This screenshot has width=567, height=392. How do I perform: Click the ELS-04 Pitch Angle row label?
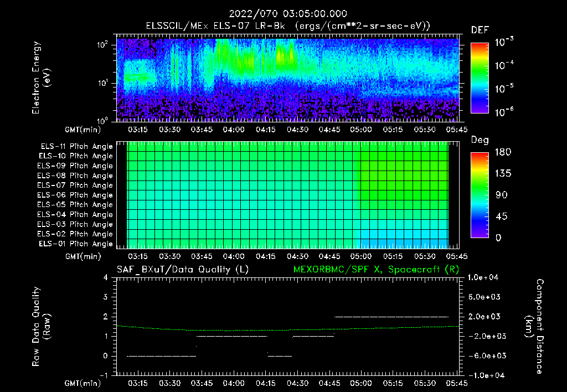coord(75,214)
